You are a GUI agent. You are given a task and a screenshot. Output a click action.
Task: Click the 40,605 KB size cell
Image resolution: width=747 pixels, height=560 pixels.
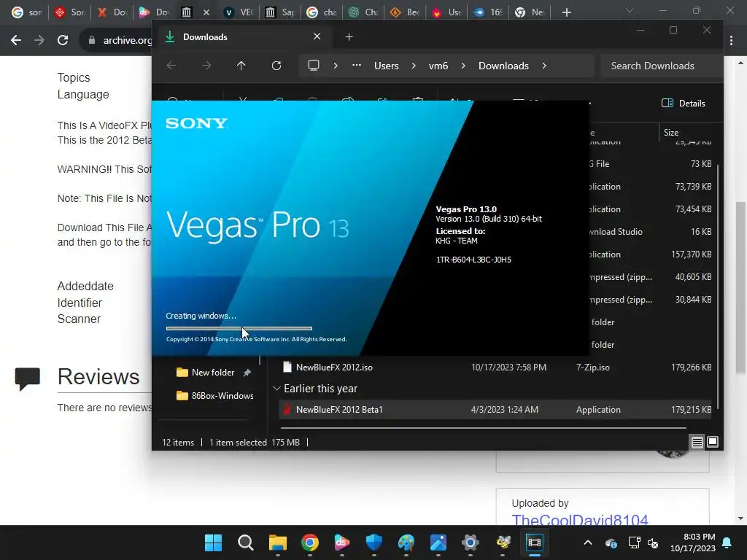pyautogui.click(x=693, y=276)
